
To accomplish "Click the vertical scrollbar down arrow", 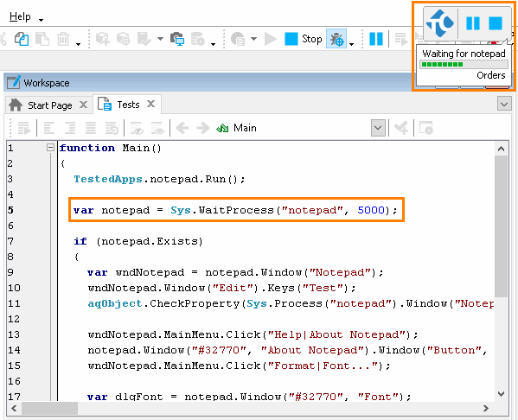I will coord(502,393).
